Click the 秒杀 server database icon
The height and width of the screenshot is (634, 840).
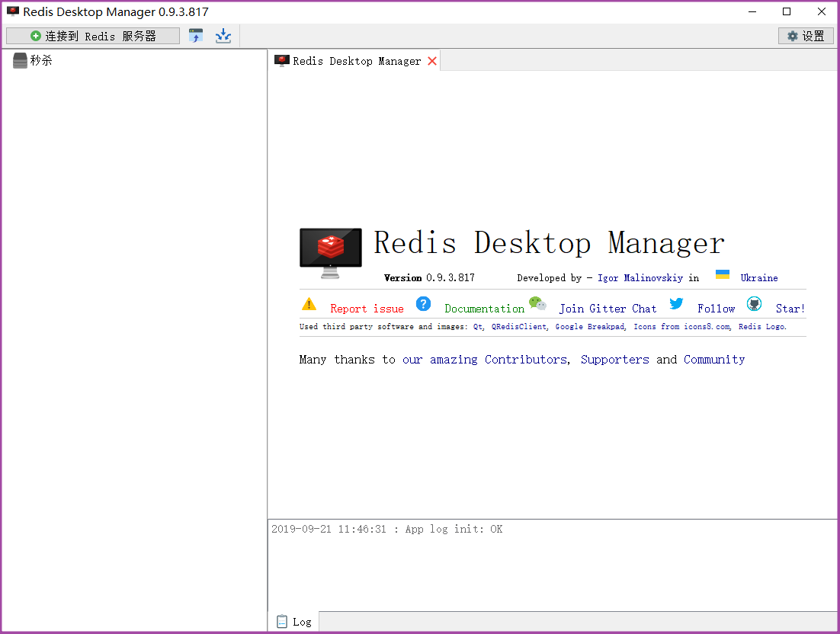[20, 60]
